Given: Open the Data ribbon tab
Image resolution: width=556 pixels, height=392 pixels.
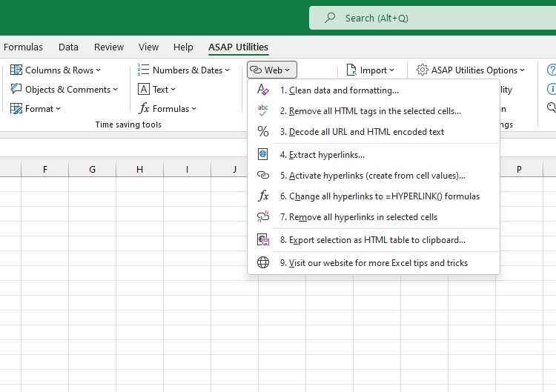Looking at the screenshot, I should pyautogui.click(x=68, y=47).
